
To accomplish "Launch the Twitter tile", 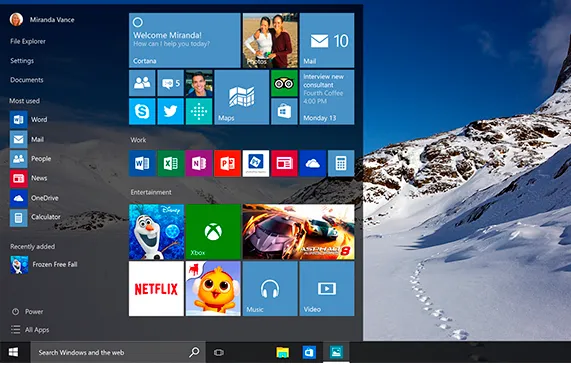I will click(170, 111).
